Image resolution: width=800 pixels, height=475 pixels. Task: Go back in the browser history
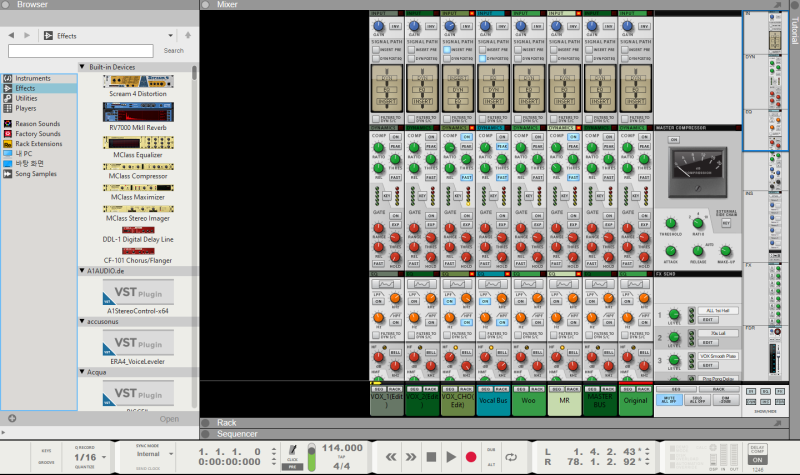pos(11,35)
